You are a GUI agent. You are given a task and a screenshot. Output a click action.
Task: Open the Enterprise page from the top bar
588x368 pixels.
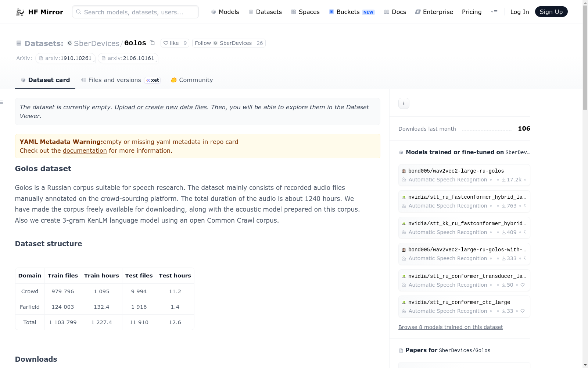434,12
